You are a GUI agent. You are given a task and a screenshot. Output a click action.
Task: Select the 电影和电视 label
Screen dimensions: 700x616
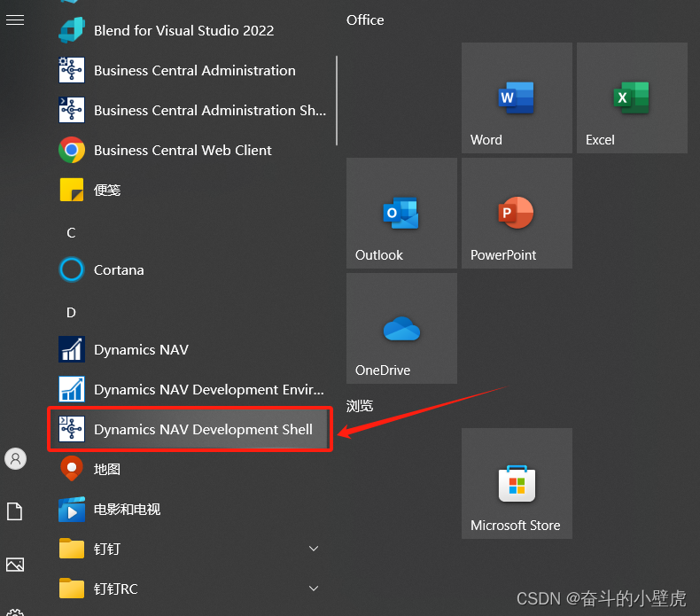click(x=127, y=510)
